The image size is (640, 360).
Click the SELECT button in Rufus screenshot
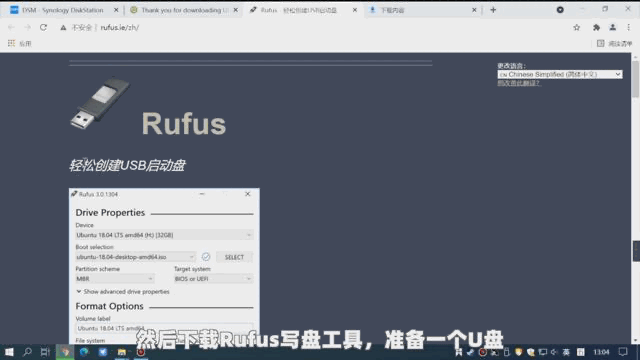(234, 257)
